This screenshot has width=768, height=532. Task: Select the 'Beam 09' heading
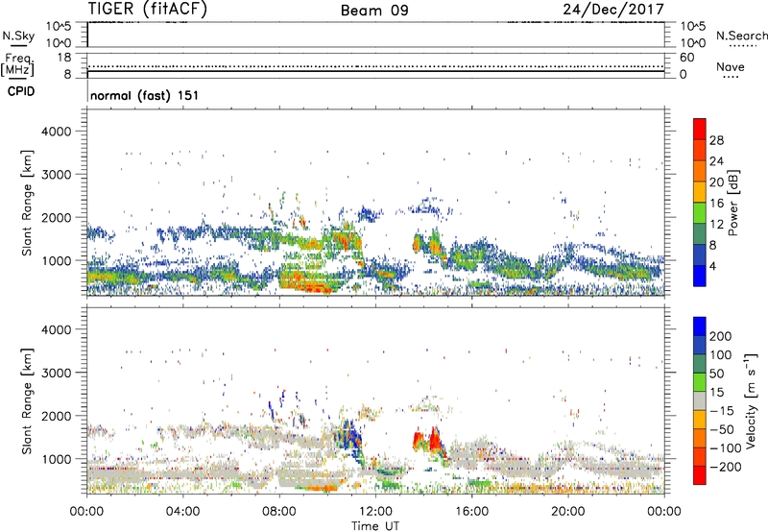coord(374,11)
